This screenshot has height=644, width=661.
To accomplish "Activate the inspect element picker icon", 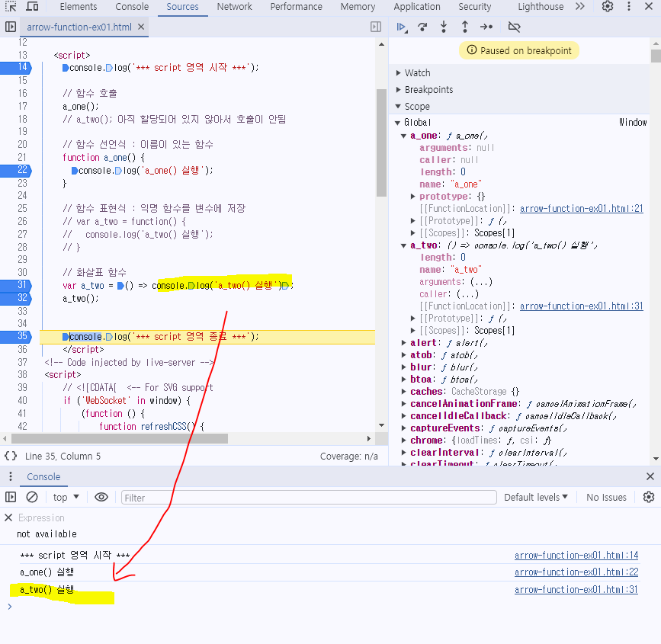I will point(11,6).
